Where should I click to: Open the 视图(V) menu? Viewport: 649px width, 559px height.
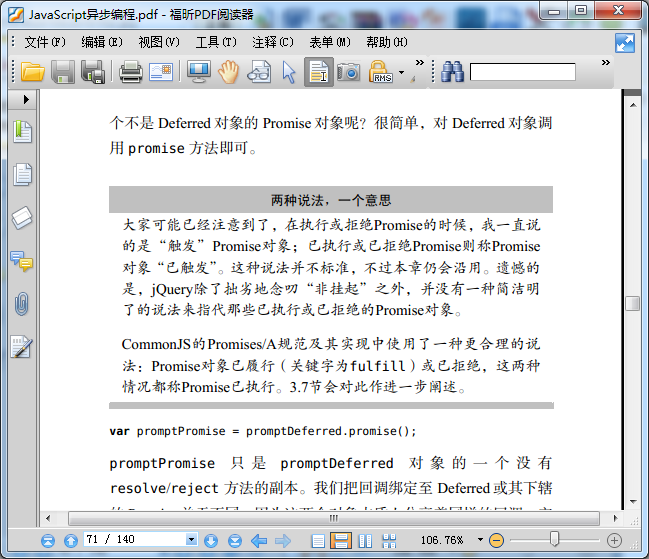click(159, 42)
